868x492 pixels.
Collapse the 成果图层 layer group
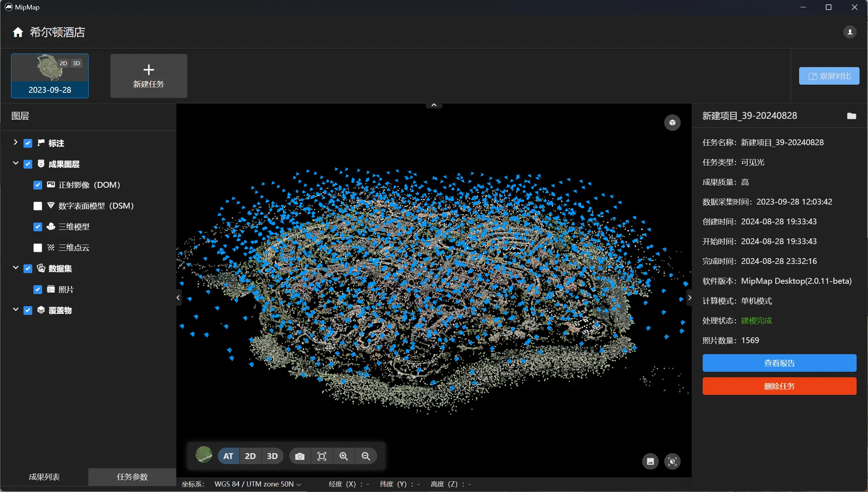coord(15,164)
